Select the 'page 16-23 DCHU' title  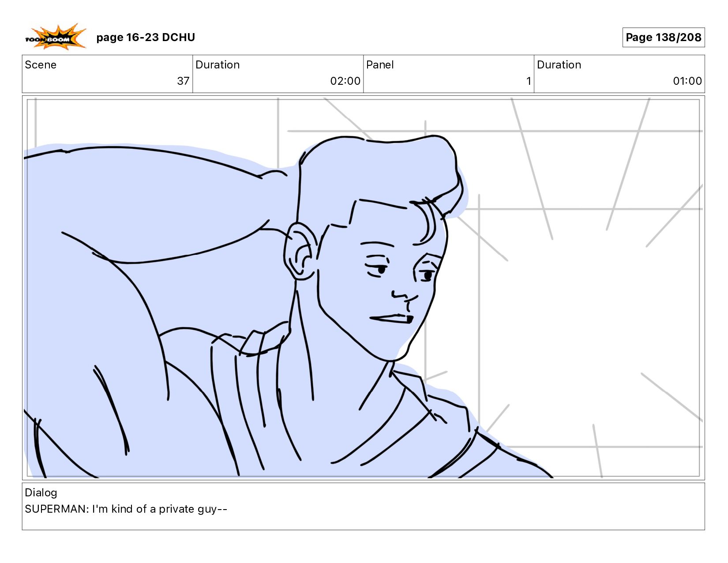tap(146, 38)
